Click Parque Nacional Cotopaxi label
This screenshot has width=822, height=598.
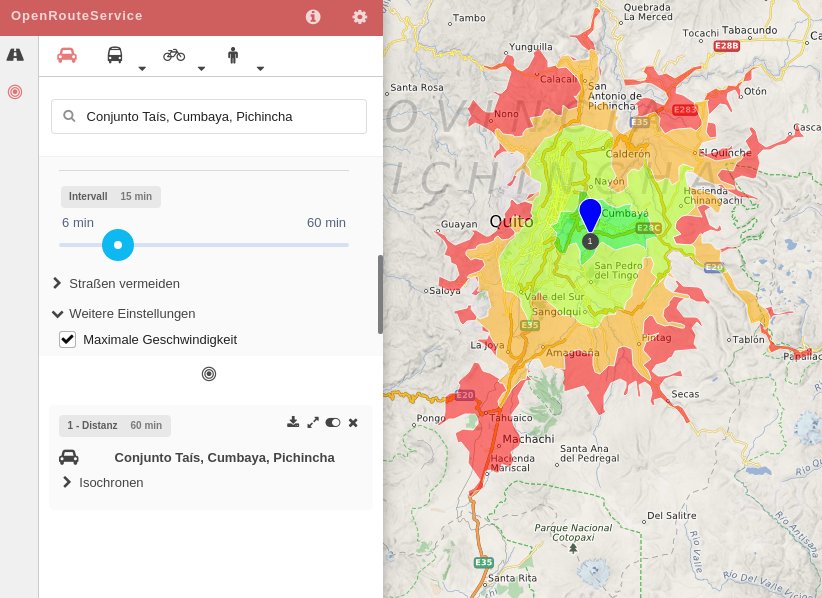[x=573, y=532]
